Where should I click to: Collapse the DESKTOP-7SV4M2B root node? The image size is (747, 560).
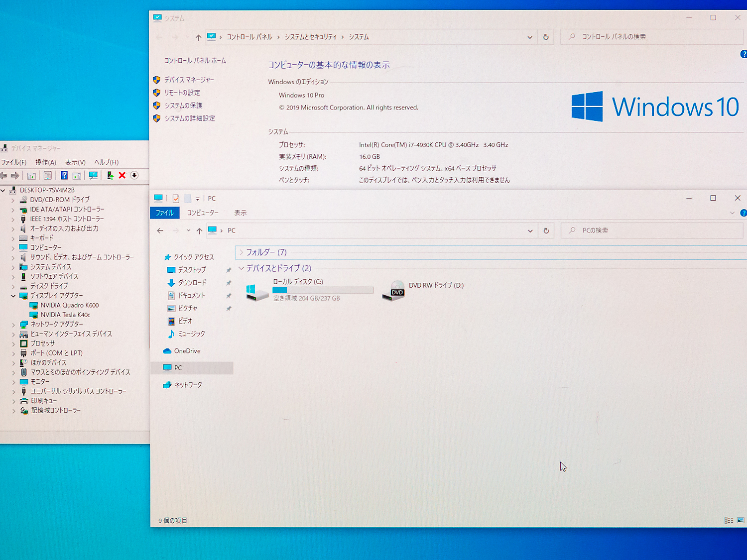3,190
